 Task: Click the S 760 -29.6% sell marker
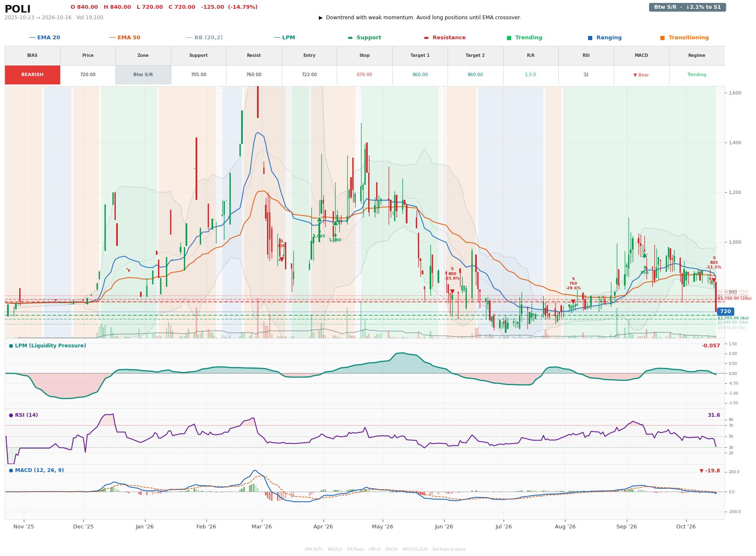click(573, 283)
